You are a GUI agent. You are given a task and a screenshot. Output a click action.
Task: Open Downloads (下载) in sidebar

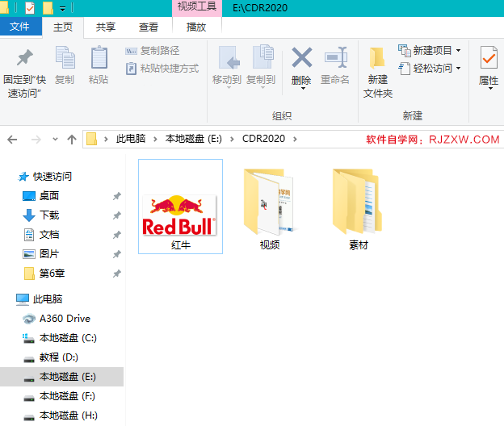[41, 215]
